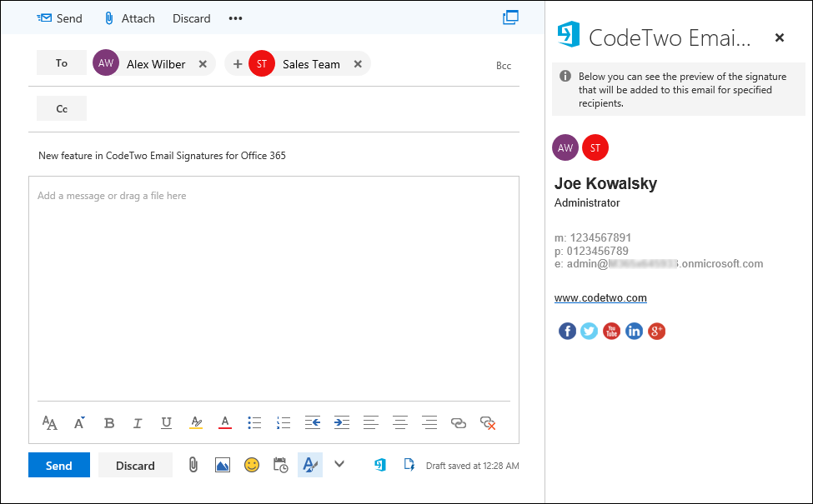Click the Alex Wilber AW avatar
This screenshot has height=504, width=813.
point(106,62)
